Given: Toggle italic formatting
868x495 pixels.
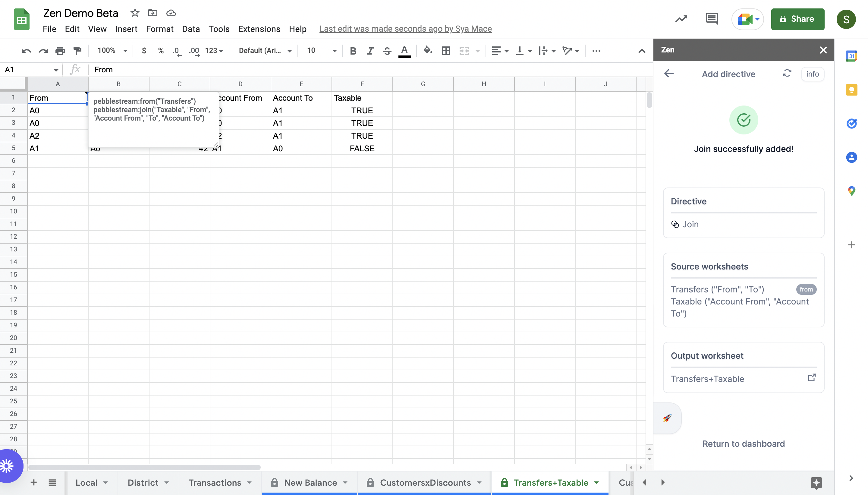Looking at the screenshot, I should pyautogui.click(x=370, y=51).
